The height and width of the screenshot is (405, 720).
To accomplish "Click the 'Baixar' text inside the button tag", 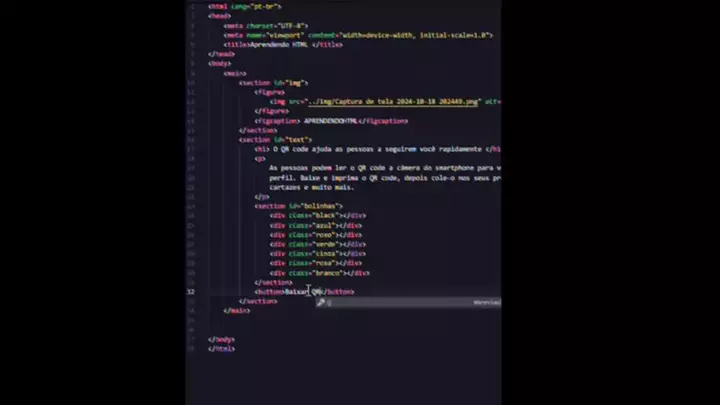I will click(x=296, y=292).
